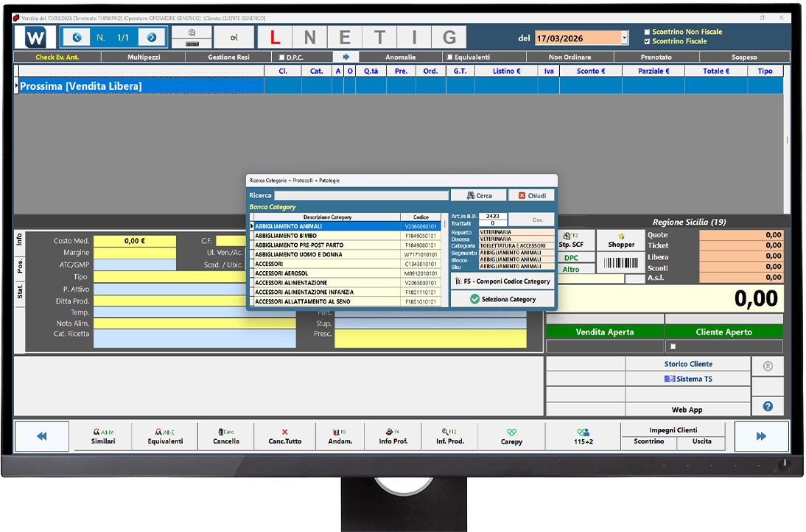Click the barcode scanner icon
806x532 pixels.
click(x=621, y=263)
